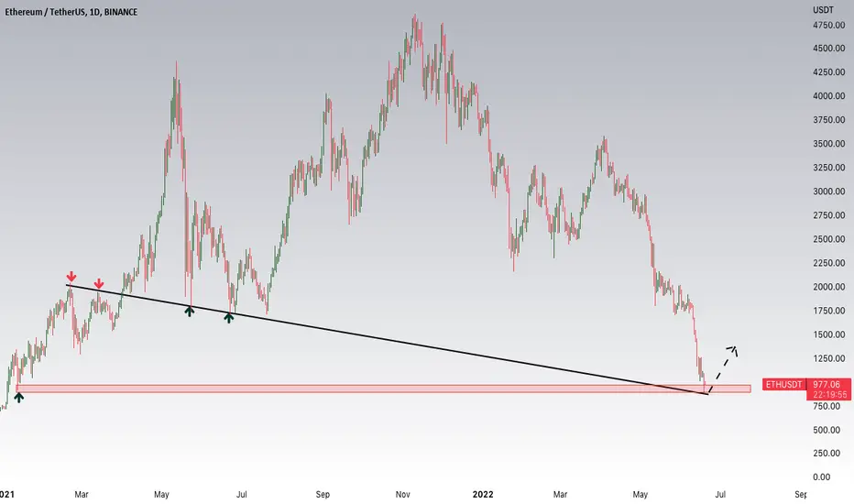Click the 2500.00 price axis label
Viewport: 854px width, 504px height.
pyautogui.click(x=829, y=239)
